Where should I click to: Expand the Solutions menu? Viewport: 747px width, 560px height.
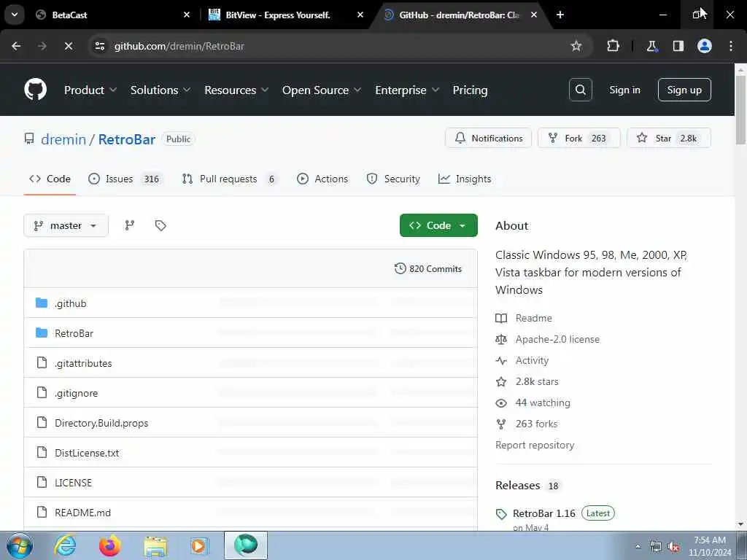coord(160,90)
